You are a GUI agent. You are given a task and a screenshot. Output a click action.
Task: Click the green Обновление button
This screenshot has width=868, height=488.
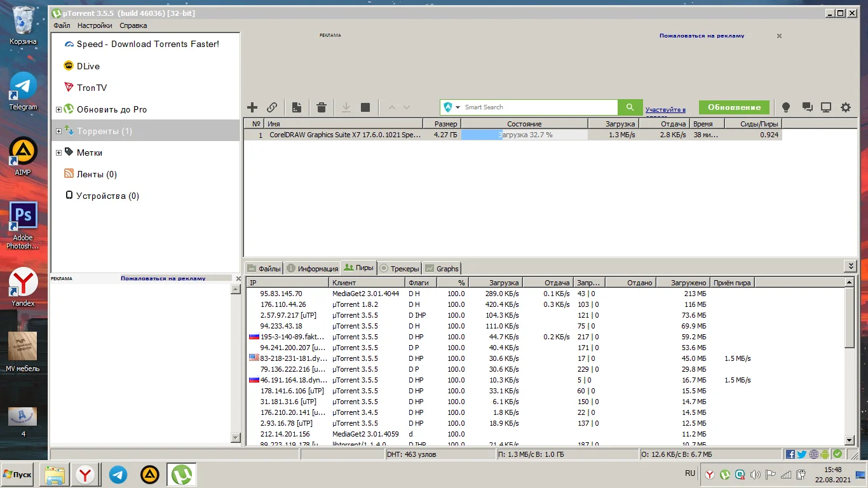coord(734,107)
